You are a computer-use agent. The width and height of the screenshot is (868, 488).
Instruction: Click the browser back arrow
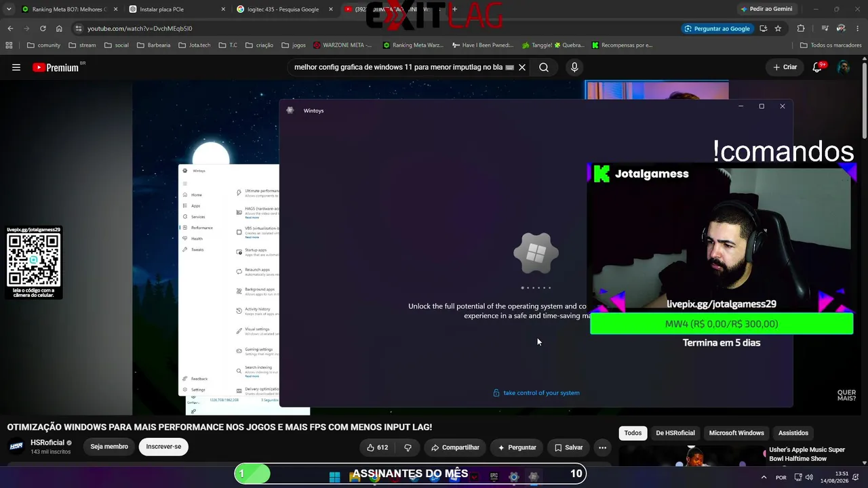coord(10,28)
